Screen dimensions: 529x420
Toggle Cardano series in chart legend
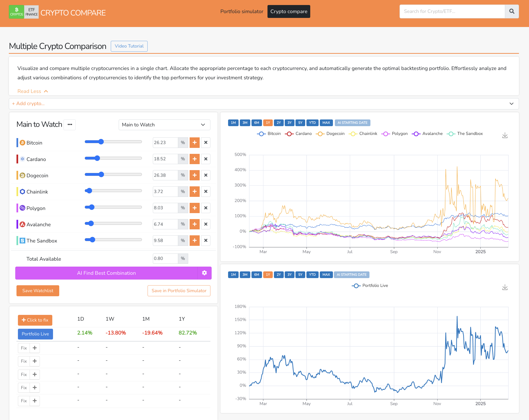tap(298, 134)
